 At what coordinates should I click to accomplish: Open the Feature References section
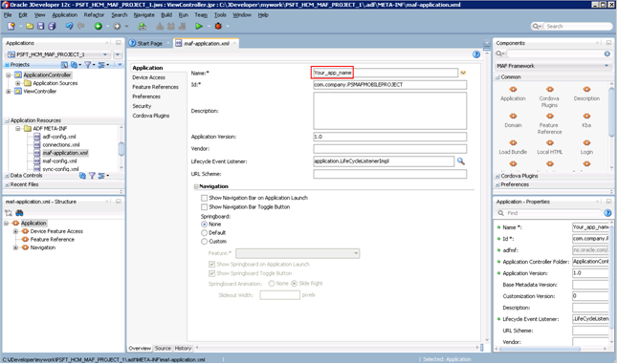155,87
